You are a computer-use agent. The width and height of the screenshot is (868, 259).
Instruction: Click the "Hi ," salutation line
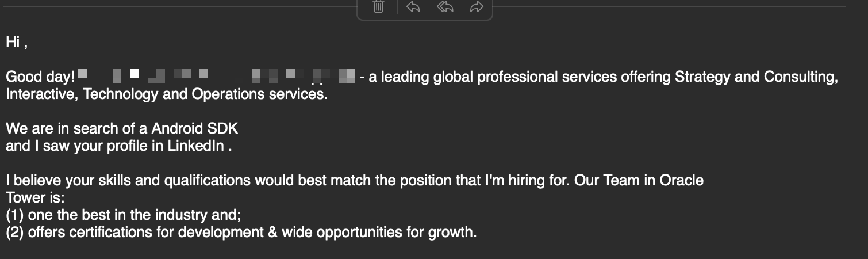pos(17,43)
